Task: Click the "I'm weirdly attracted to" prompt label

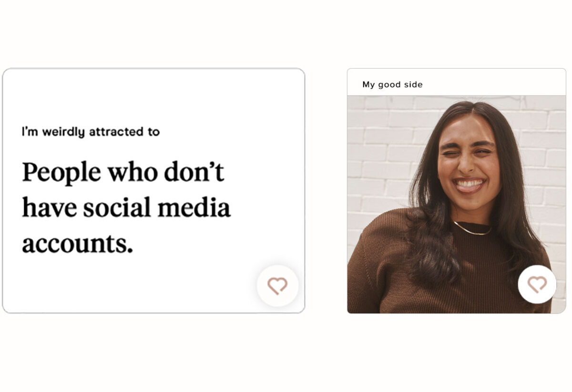Action: click(91, 132)
